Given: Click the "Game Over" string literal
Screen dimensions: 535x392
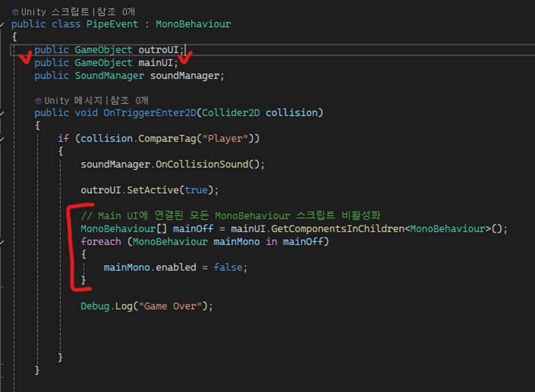Looking at the screenshot, I should point(170,306).
